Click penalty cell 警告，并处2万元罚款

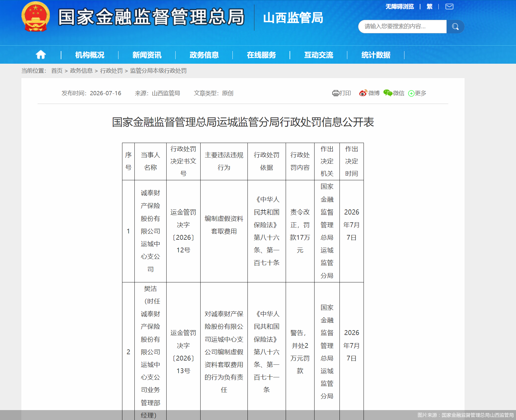[x=300, y=352]
